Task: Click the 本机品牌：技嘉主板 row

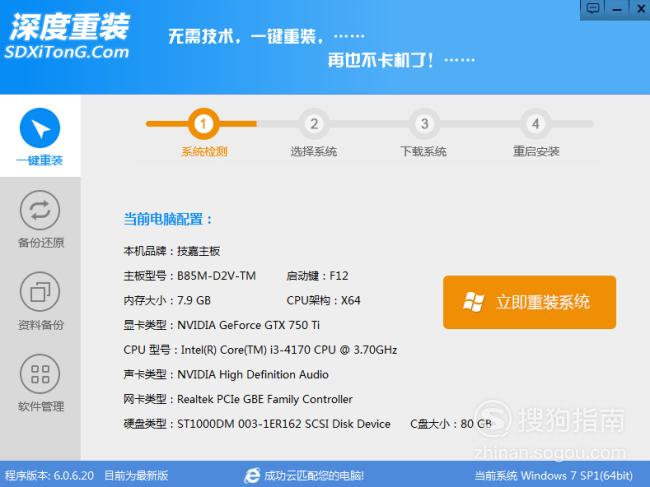Action: tap(172, 251)
